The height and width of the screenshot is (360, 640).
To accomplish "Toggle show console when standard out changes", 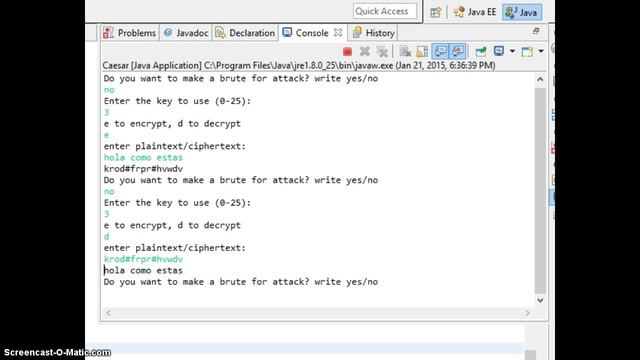I will 440,51.
